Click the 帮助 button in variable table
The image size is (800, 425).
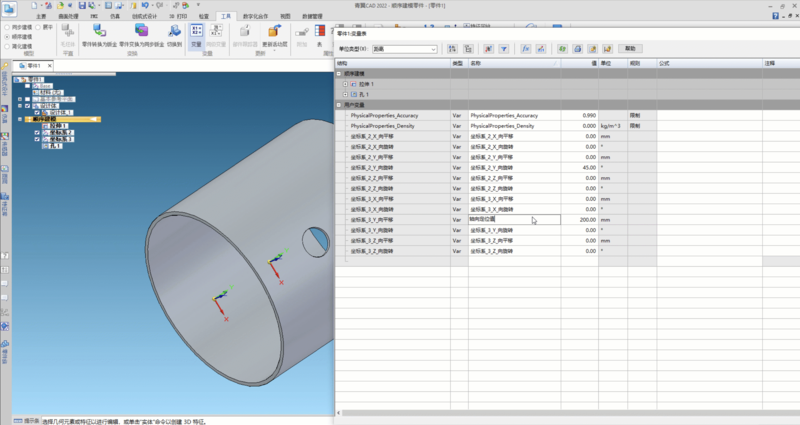pos(630,48)
